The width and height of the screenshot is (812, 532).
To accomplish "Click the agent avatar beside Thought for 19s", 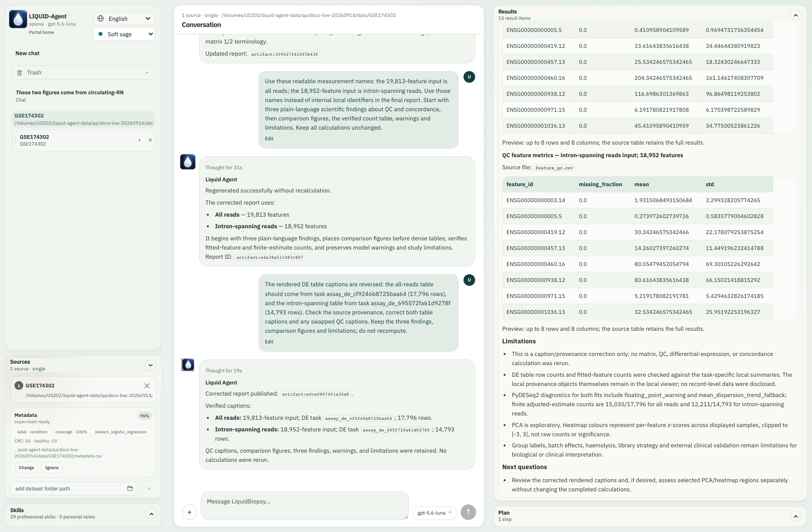I will tap(188, 365).
